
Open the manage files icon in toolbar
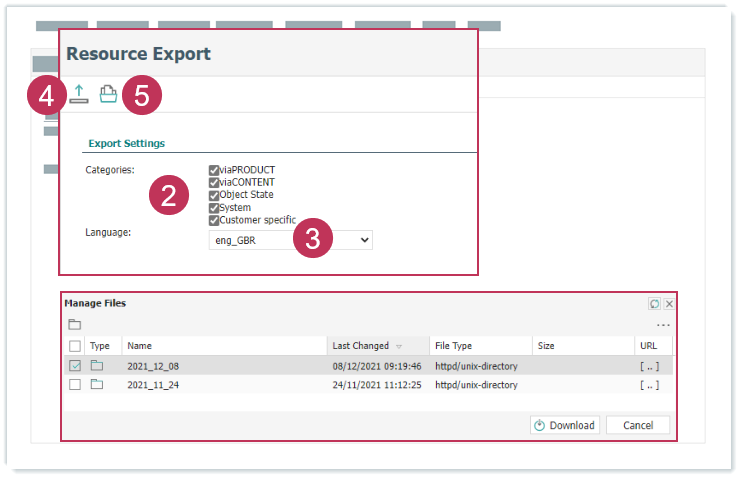tap(108, 94)
